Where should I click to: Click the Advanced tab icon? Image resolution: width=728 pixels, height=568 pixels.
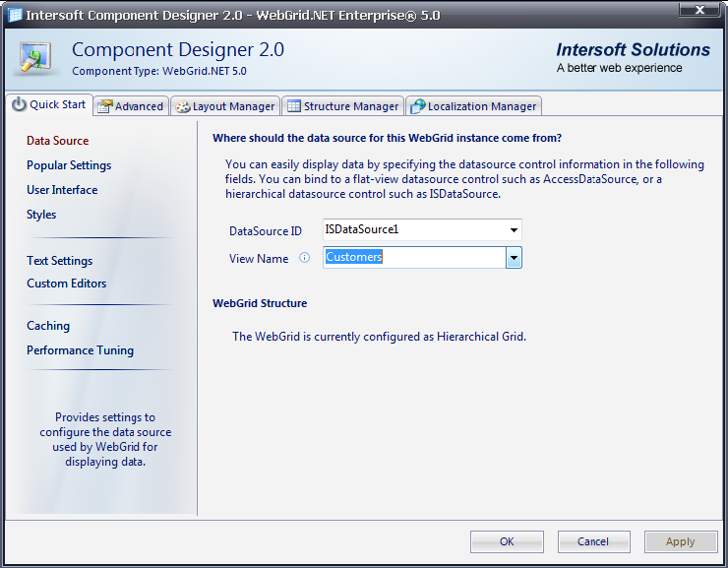[x=105, y=106]
